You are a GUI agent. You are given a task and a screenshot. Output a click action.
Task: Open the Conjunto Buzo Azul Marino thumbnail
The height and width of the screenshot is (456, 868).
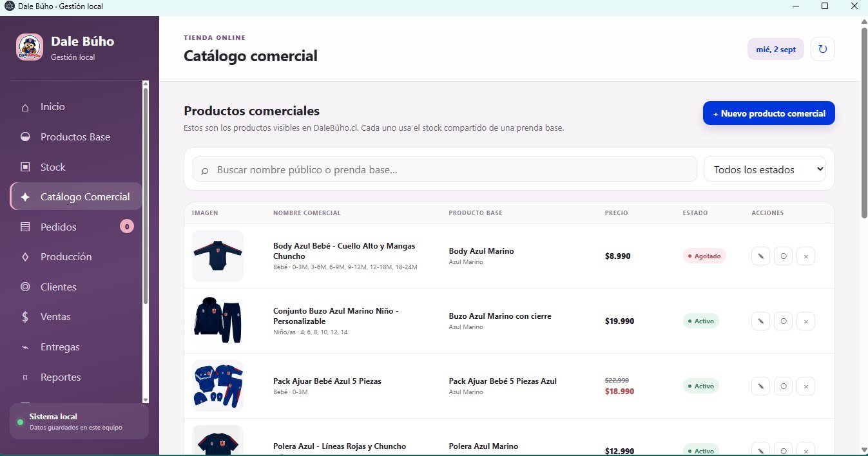click(218, 321)
